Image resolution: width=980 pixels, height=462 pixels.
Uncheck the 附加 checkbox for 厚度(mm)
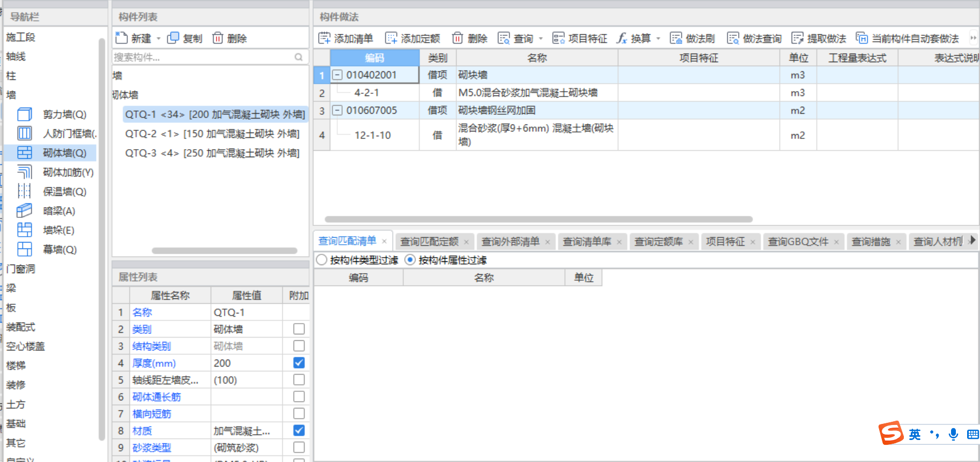(x=299, y=363)
